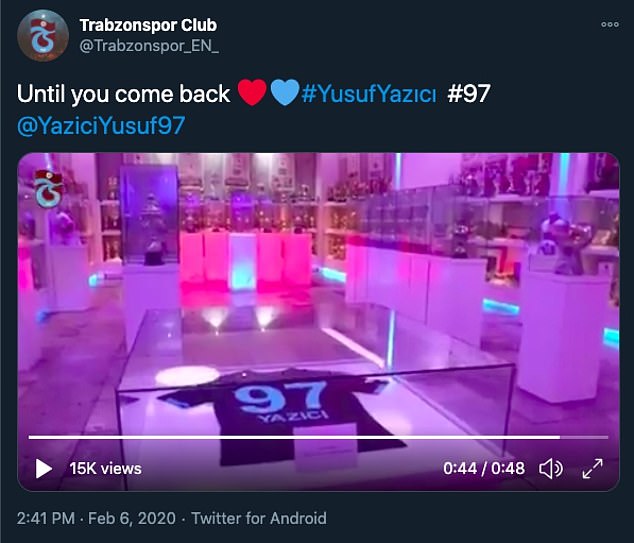Open the @YaziciYusuf97 mention
Image resolution: width=634 pixels, height=543 pixels.
(101, 125)
